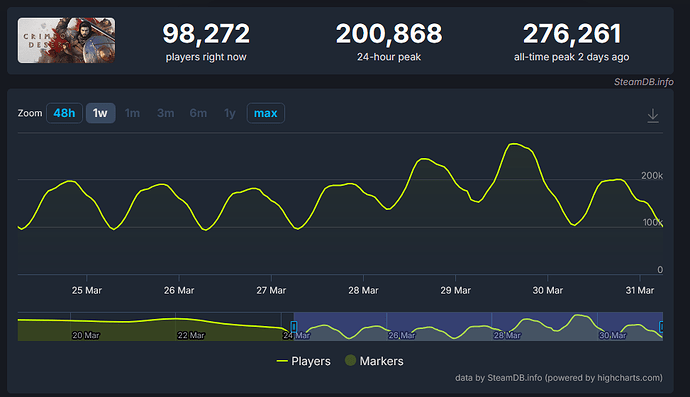Screen dimensions: 690x397
Task: Click the 27 Mar axis label
Action: click(x=271, y=290)
